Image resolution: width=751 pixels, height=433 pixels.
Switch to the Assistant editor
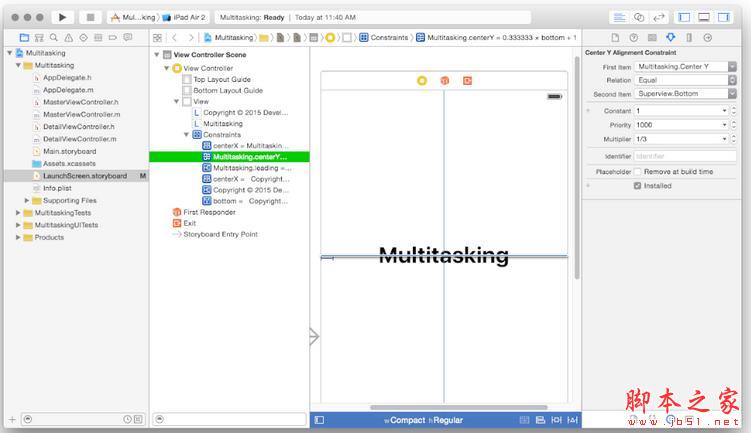click(639, 18)
